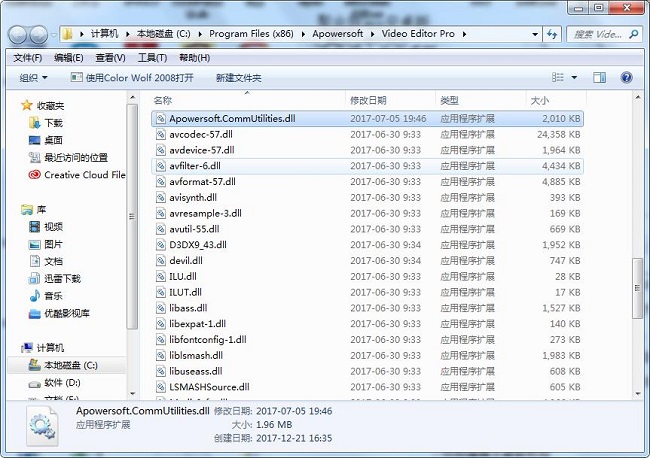Select avdevice-57.dll file icon
This screenshot has height=458, width=650.
point(161,150)
